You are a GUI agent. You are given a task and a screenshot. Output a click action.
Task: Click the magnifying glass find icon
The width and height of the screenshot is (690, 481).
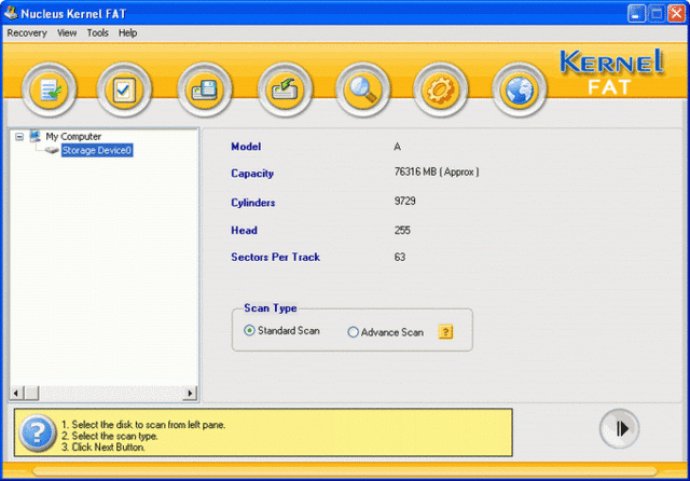click(x=363, y=90)
